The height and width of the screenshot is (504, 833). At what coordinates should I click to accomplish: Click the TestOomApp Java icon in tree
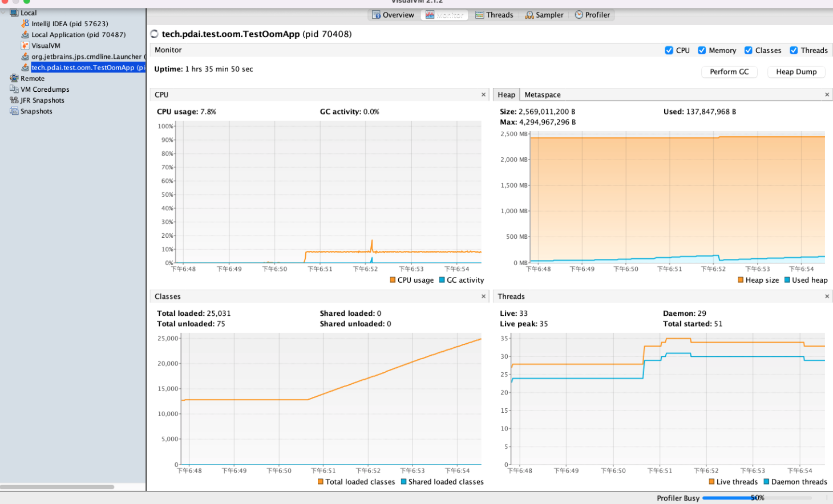[x=25, y=67]
